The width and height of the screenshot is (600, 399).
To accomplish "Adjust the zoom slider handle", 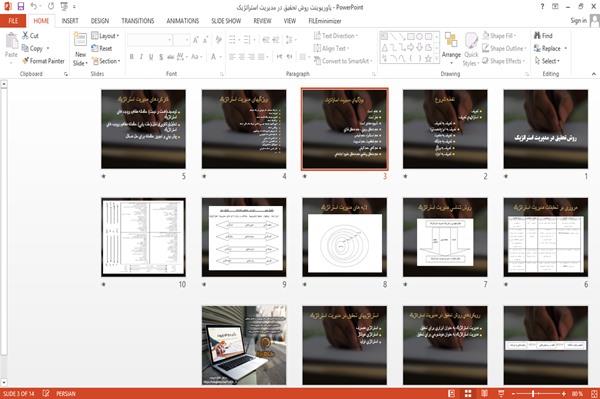I will coord(533,393).
